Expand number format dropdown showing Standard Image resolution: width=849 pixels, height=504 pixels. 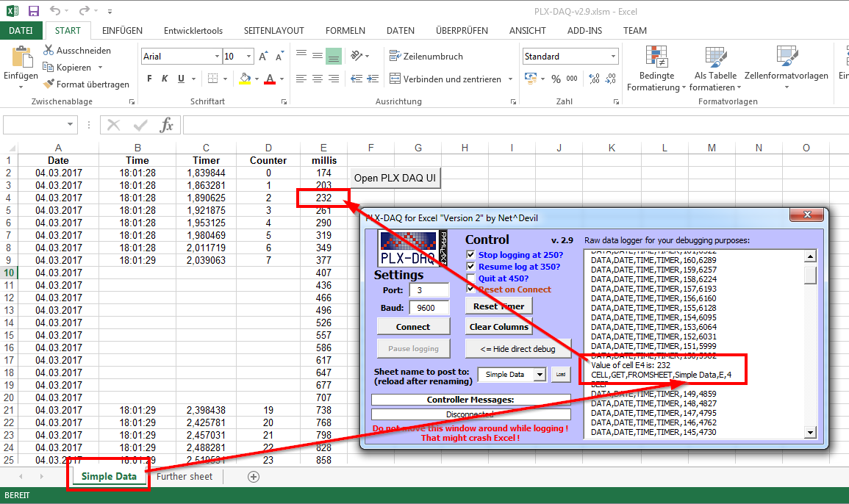tap(613, 57)
